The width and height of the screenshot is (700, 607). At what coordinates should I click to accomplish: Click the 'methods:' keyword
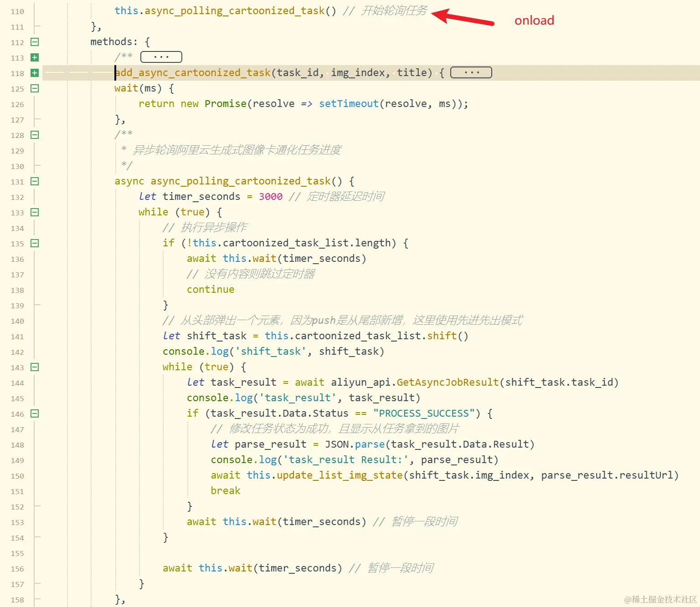tap(114, 41)
